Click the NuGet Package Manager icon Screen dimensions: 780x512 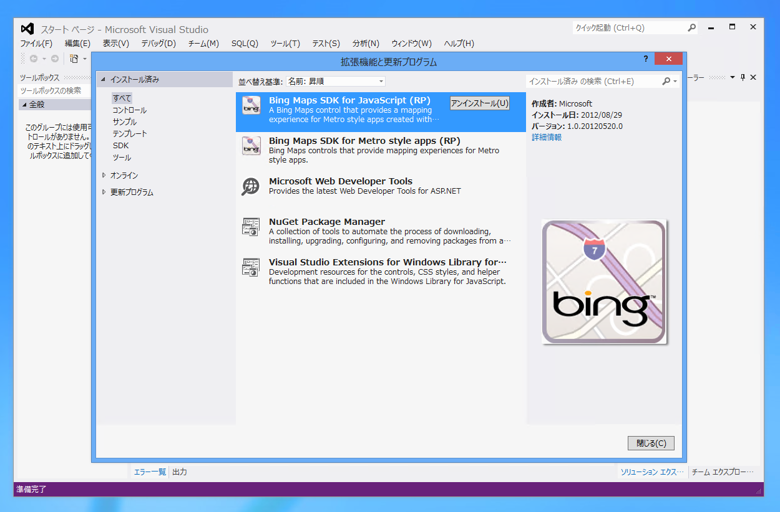251,227
